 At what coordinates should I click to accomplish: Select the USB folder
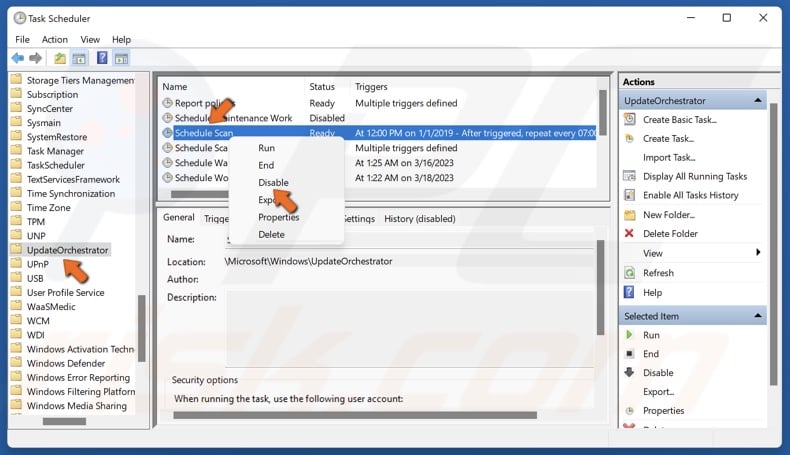35,279
